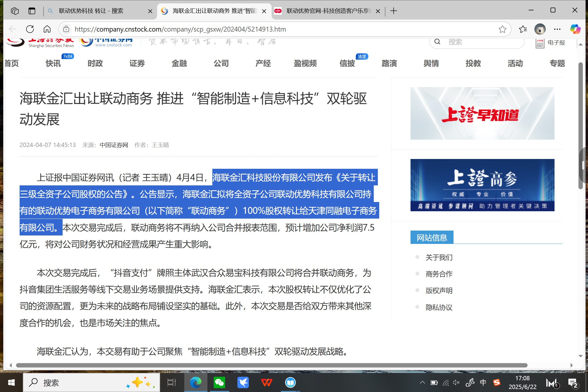Image resolution: width=588 pixels, height=392 pixels.
Task: Open the Edge profile avatar
Action: tap(540, 29)
